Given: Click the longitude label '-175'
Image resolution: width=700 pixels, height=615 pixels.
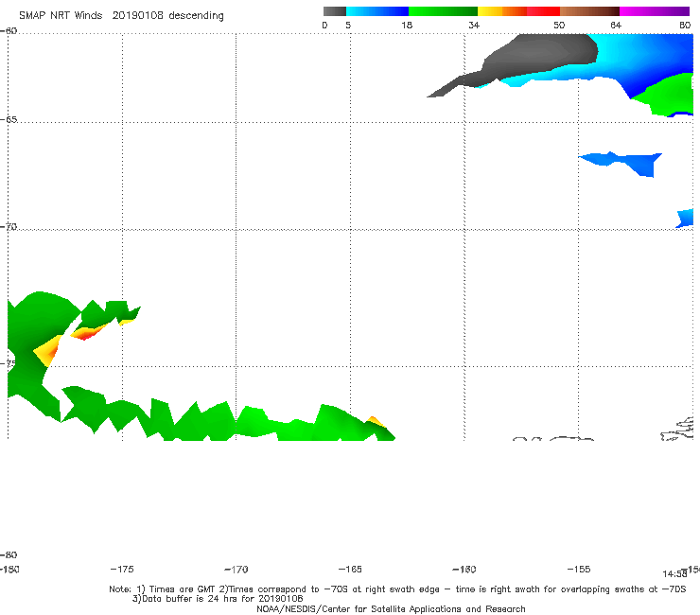Looking at the screenshot, I should [x=122, y=569].
